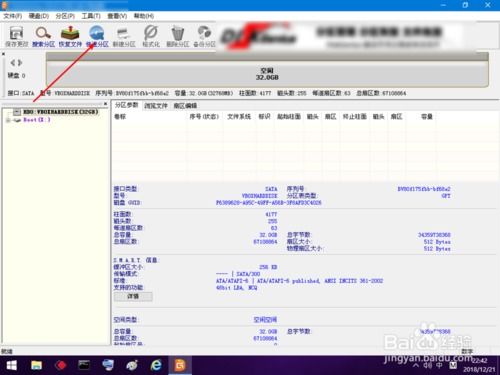Click the paint palette taskbar icon

coord(132,365)
